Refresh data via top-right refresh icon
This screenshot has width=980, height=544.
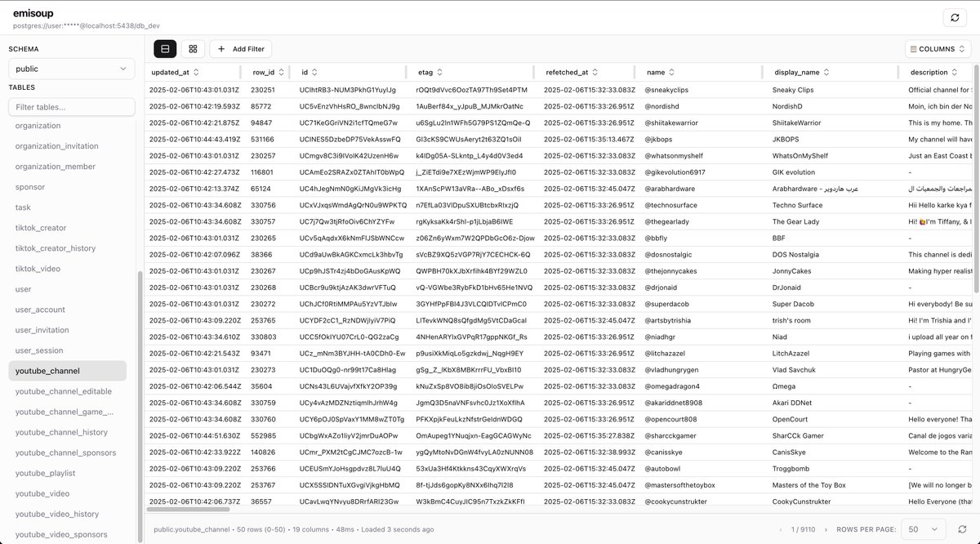[955, 16]
